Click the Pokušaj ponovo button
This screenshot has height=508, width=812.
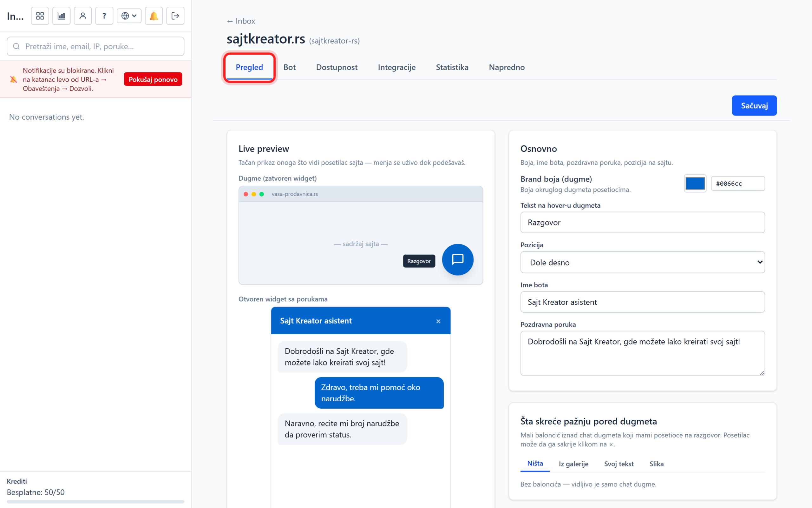(x=153, y=79)
